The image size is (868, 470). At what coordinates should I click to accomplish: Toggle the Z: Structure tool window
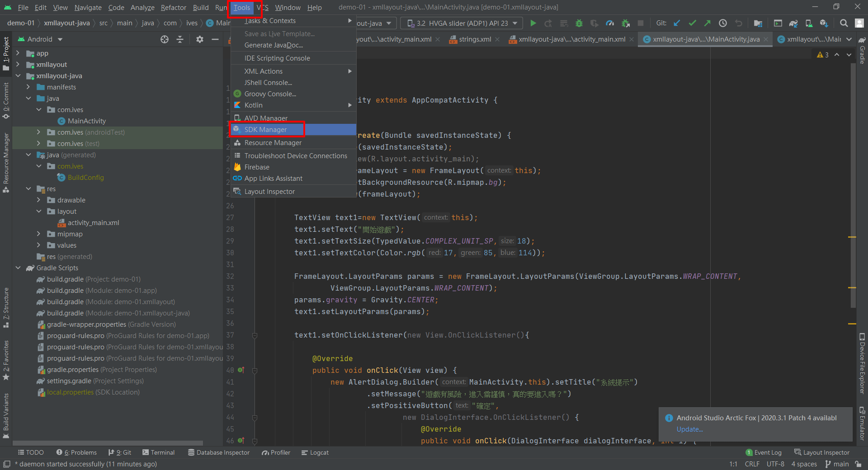click(x=6, y=307)
